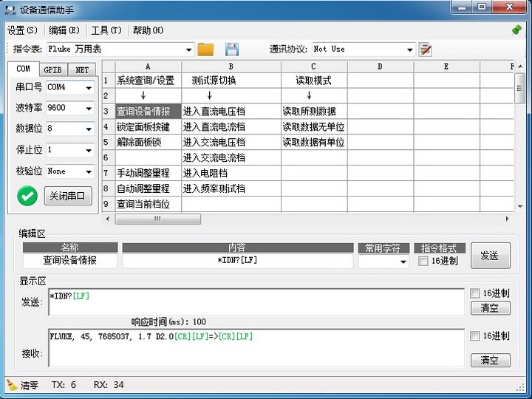Click the green checkmark serial status icon

coord(27,196)
